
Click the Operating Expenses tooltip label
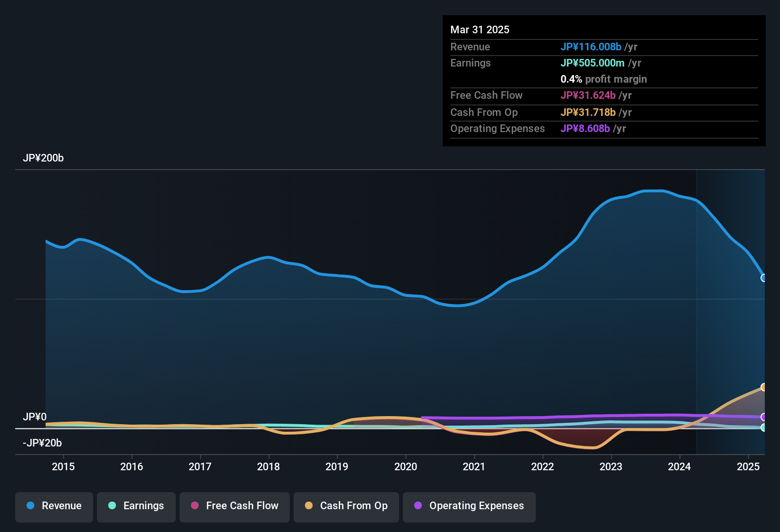(x=497, y=128)
